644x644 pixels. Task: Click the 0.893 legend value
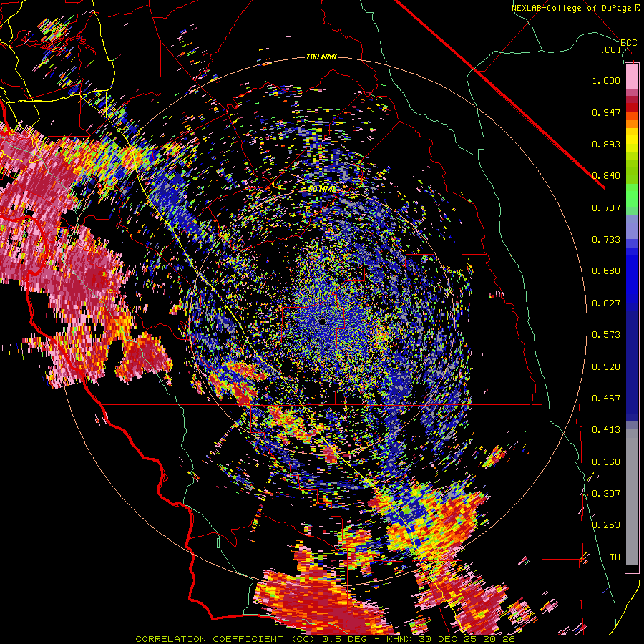pyautogui.click(x=606, y=144)
